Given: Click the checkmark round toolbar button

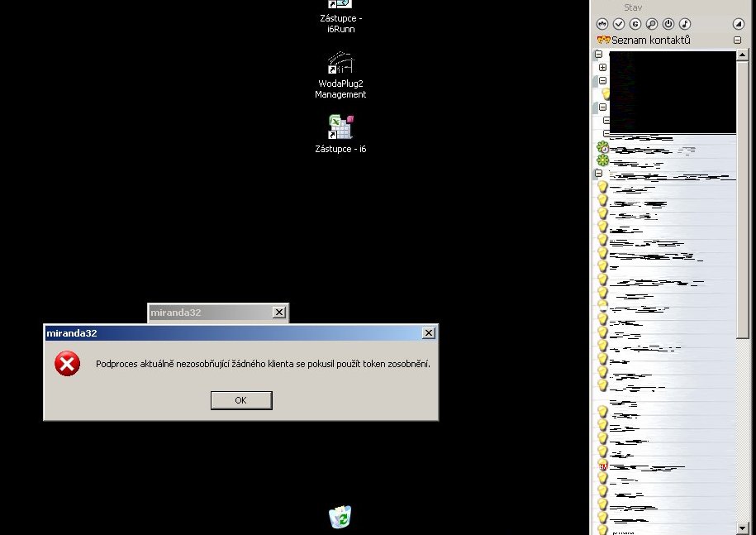Looking at the screenshot, I should 619,24.
